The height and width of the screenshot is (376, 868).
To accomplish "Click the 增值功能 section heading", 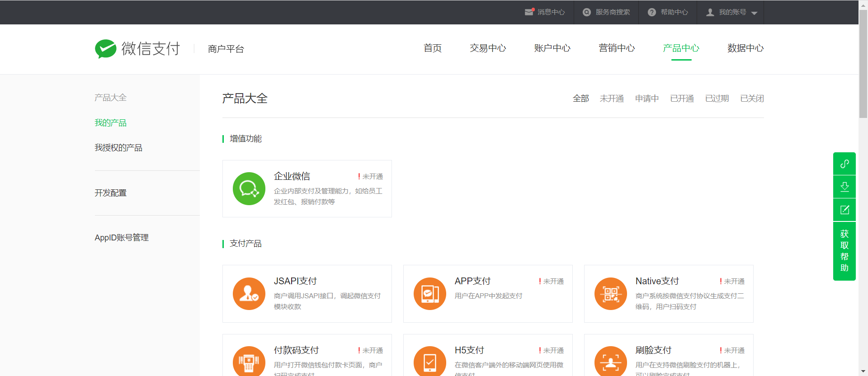I will click(x=245, y=139).
